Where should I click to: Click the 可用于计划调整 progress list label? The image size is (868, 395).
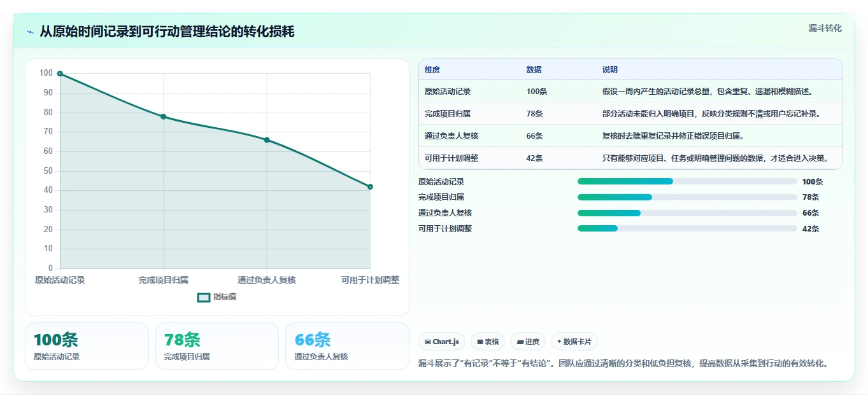point(445,229)
